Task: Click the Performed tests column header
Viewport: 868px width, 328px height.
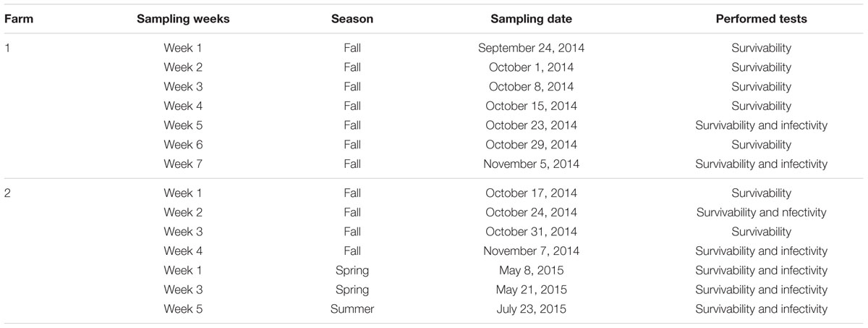Action: (x=761, y=20)
